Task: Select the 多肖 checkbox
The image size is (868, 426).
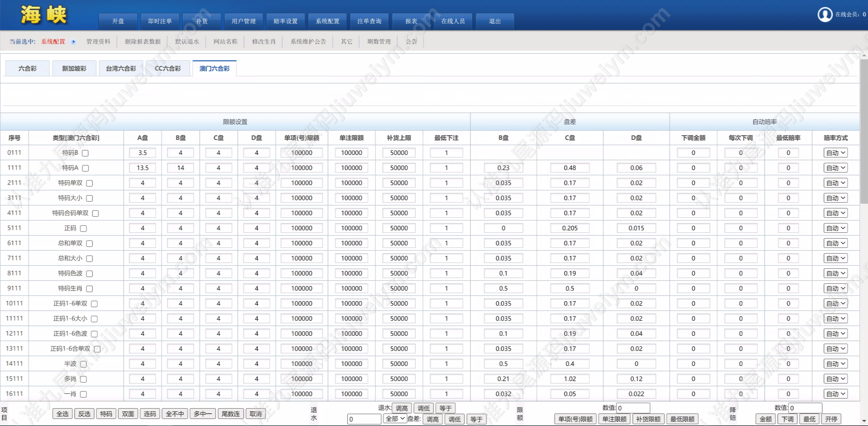Action: point(83,379)
